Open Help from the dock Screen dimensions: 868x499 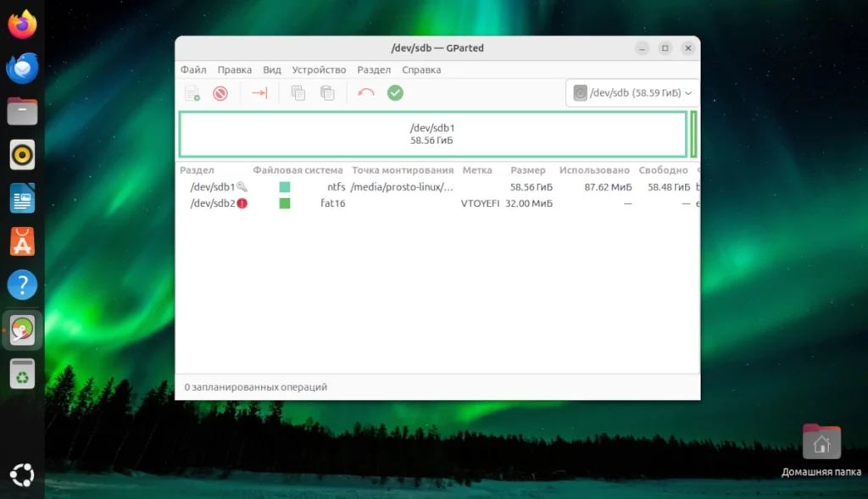pos(22,285)
